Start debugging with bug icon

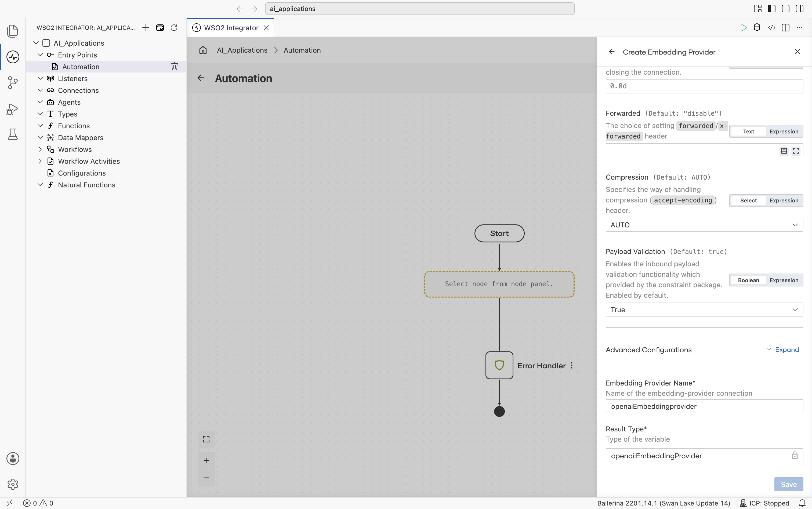pos(757,28)
